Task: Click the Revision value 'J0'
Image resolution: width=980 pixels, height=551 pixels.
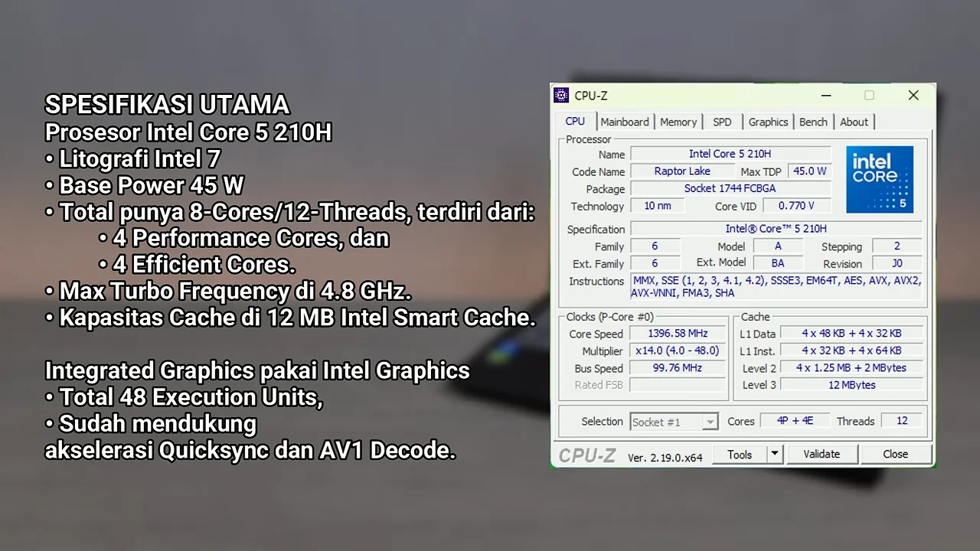Action: (897, 263)
